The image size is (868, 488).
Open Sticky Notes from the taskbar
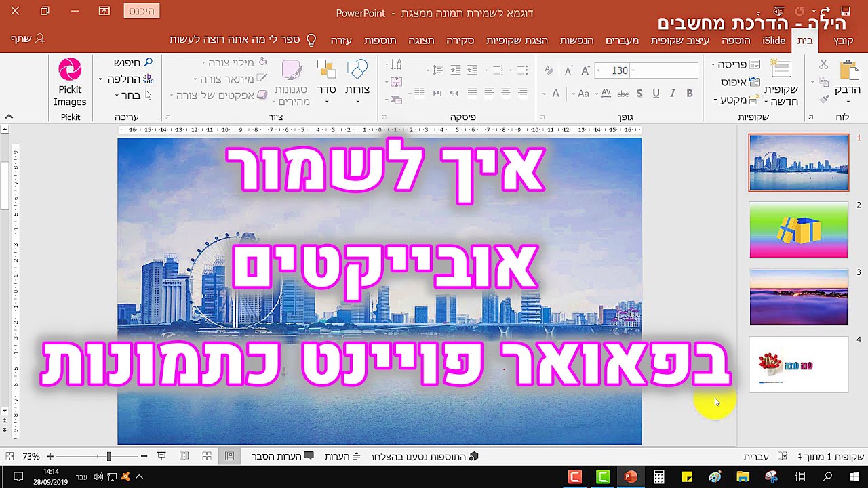(687, 476)
